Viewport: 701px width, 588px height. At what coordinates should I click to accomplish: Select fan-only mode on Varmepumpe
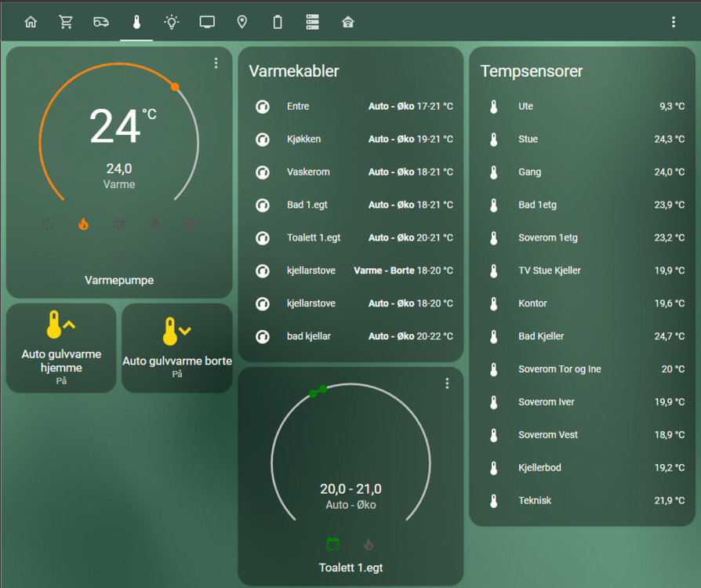coord(191,224)
